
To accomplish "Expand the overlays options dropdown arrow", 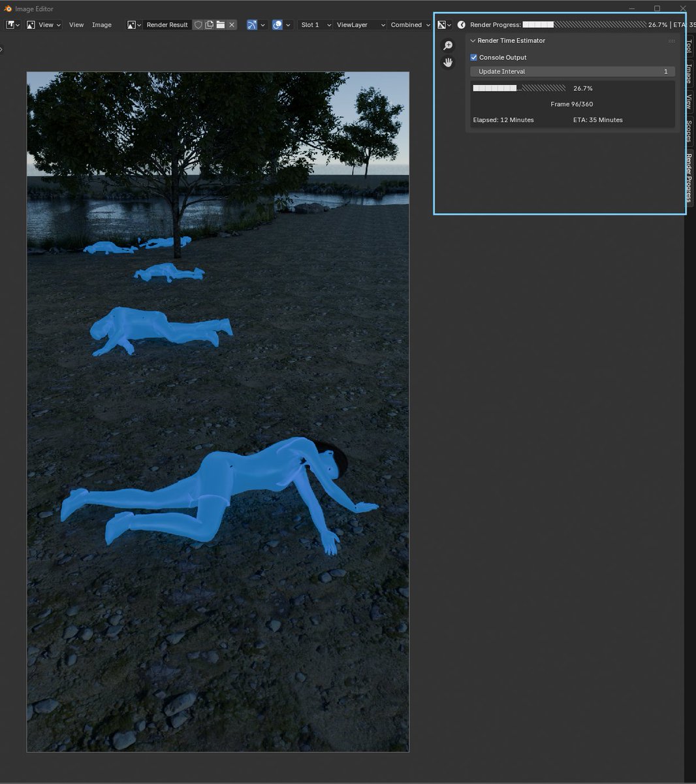I will (x=289, y=25).
